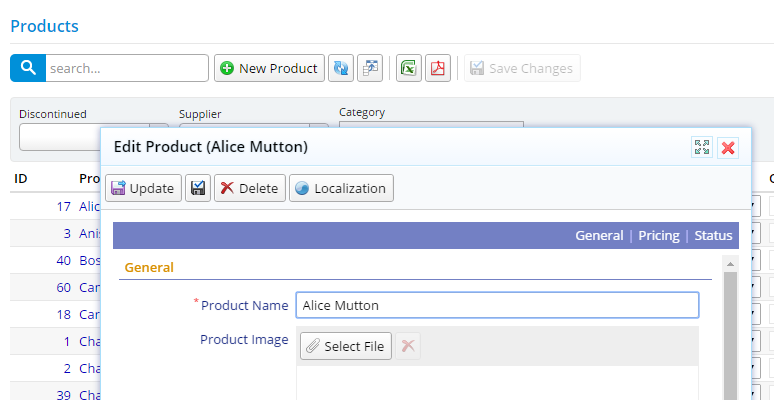Sort by the ID column header

tap(21, 178)
